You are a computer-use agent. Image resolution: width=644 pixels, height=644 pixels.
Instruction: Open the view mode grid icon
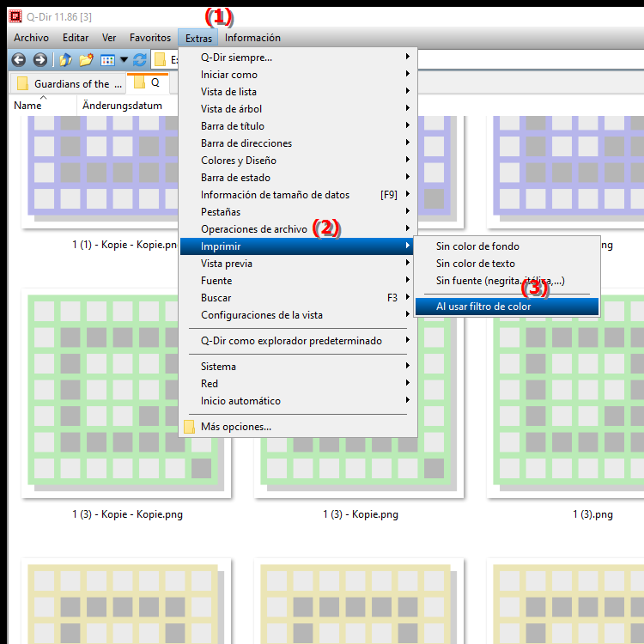pos(107,60)
